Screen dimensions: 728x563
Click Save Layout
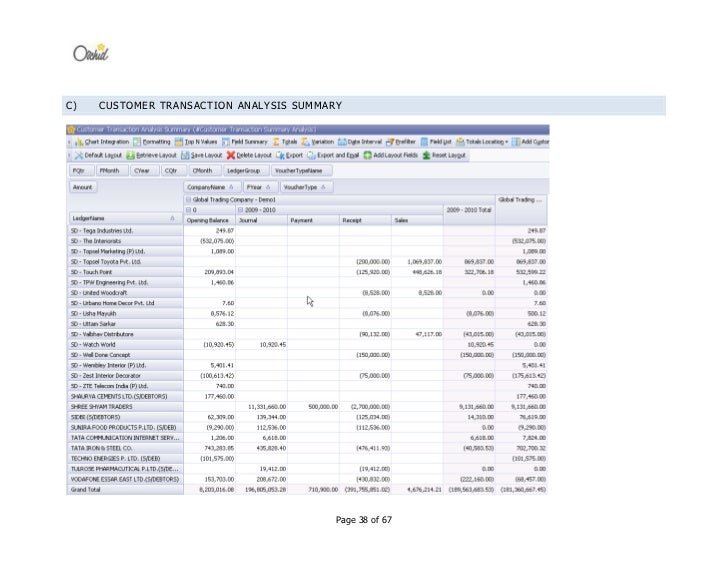click(x=202, y=155)
